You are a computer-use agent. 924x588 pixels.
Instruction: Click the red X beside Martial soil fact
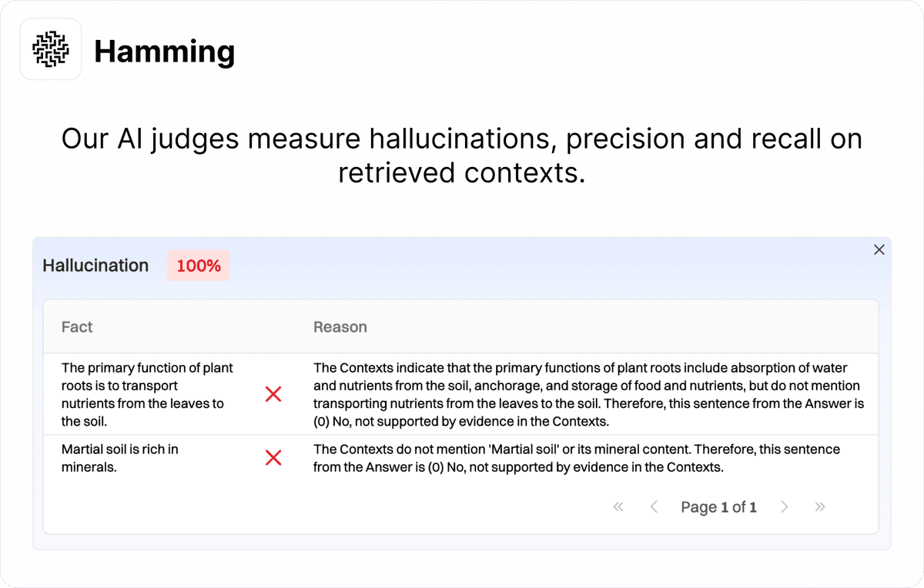pos(273,458)
